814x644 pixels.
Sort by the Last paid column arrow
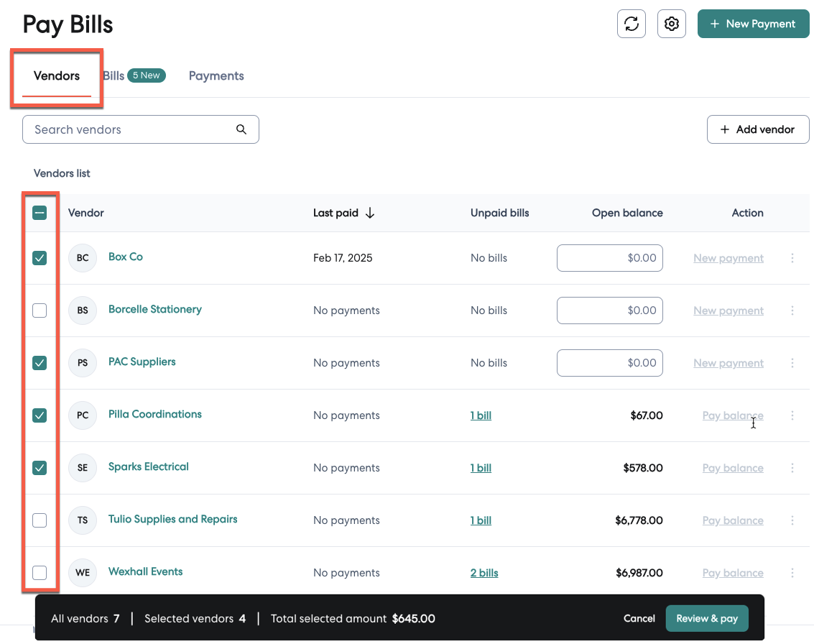click(370, 213)
